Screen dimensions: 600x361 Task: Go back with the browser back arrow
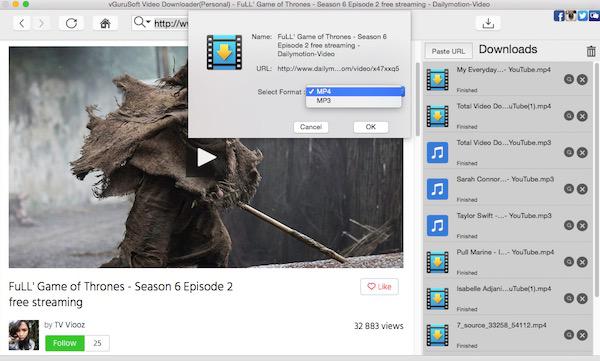tap(21, 23)
